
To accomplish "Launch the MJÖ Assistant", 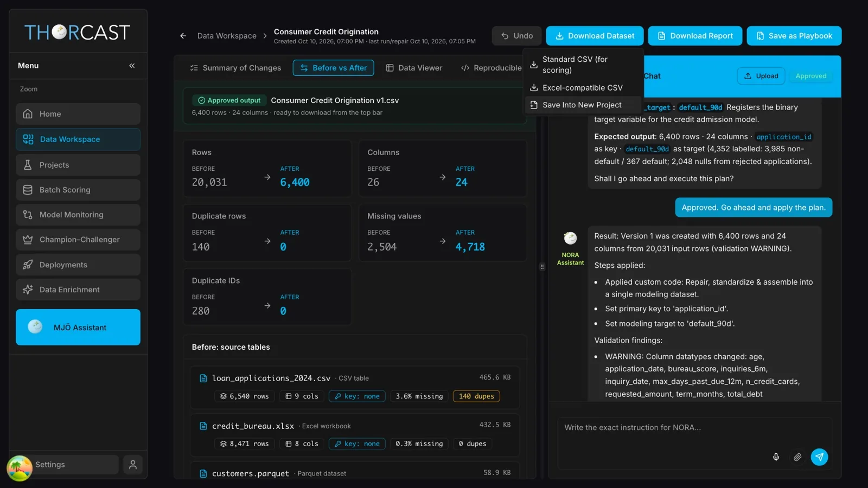I will [78, 327].
